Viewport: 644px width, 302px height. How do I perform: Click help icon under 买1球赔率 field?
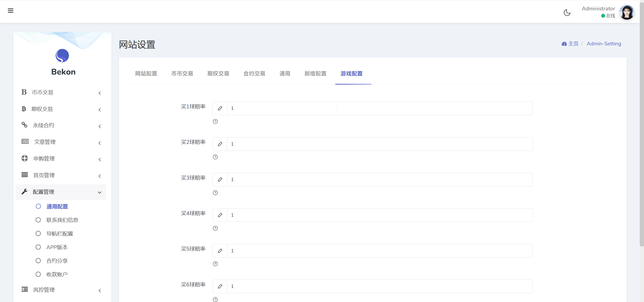click(215, 121)
